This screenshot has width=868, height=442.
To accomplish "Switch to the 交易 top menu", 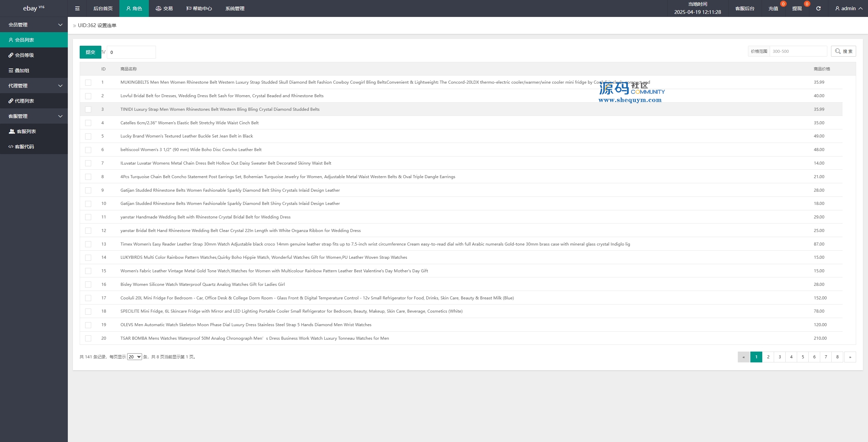I will [x=164, y=8].
